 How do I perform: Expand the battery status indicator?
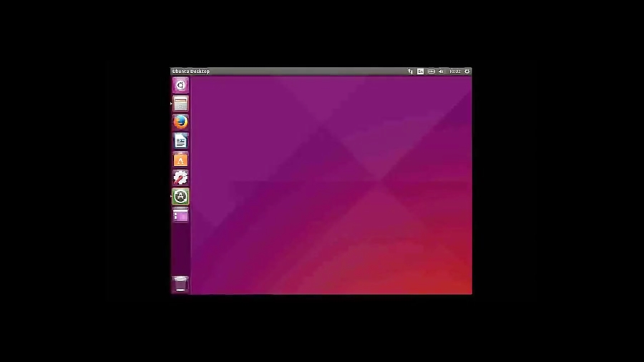pos(431,72)
